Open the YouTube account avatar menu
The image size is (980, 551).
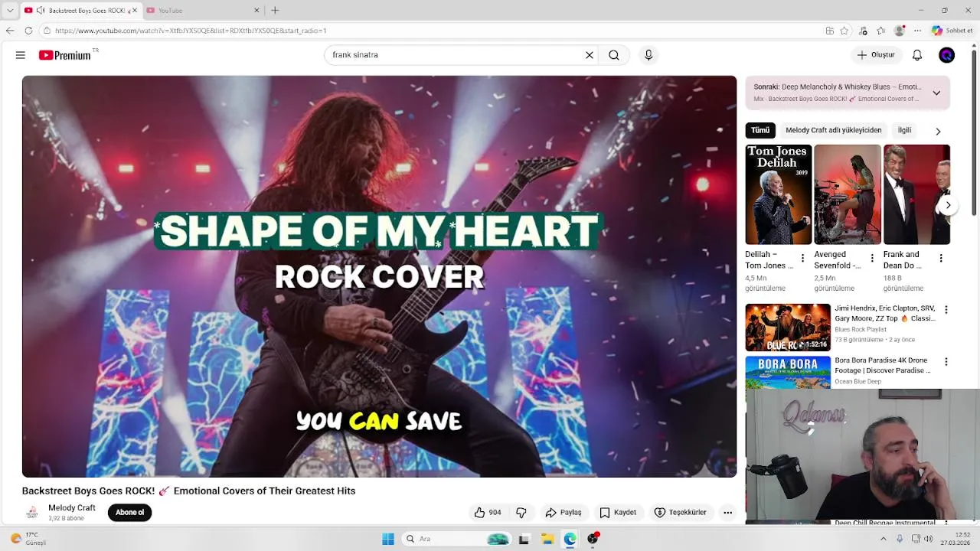(947, 55)
